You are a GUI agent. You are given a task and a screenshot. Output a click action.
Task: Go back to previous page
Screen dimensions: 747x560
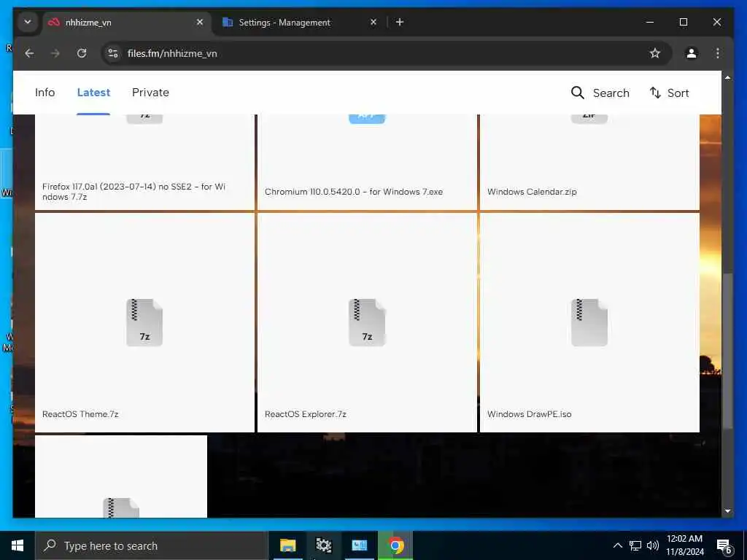click(x=29, y=53)
